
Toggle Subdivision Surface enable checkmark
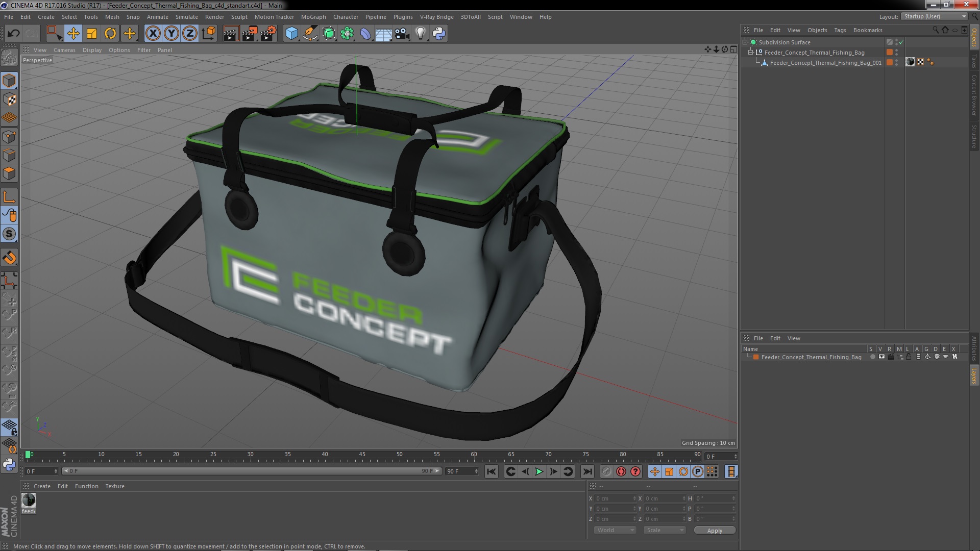coord(901,42)
